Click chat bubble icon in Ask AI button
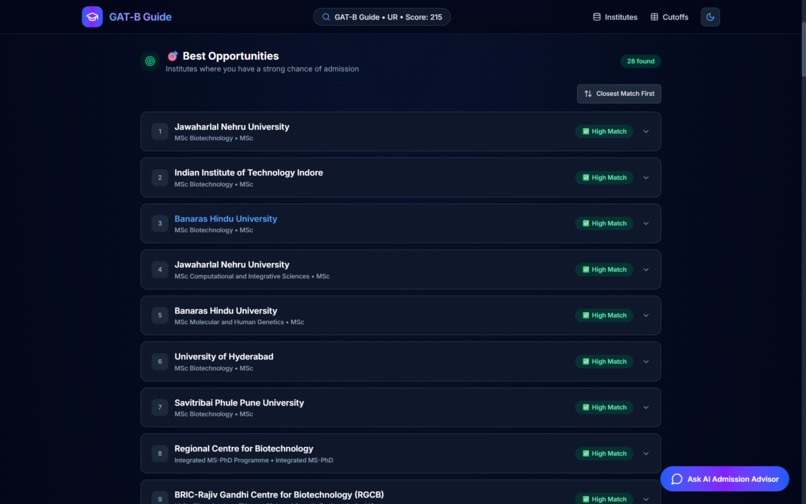806x504 pixels. 676,479
